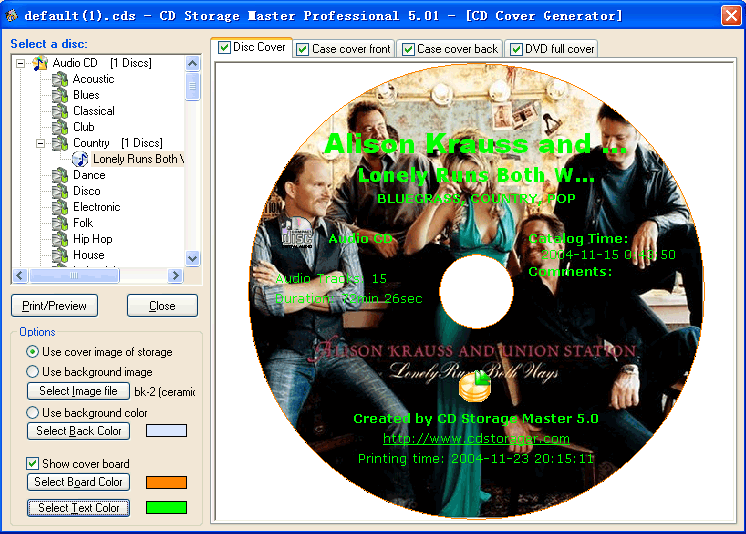Click the tree vertical scrollbar thumb
The width and height of the screenshot is (746, 534).
click(192, 86)
